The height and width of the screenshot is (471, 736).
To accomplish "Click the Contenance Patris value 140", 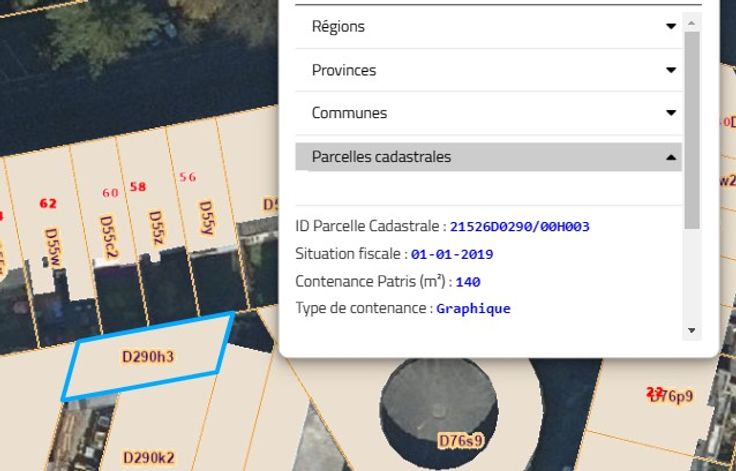I will point(468,282).
